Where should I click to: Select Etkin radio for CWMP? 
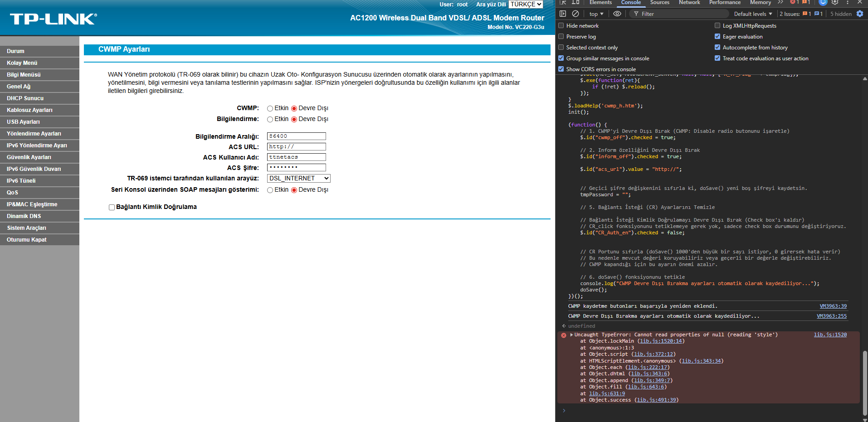click(x=270, y=108)
